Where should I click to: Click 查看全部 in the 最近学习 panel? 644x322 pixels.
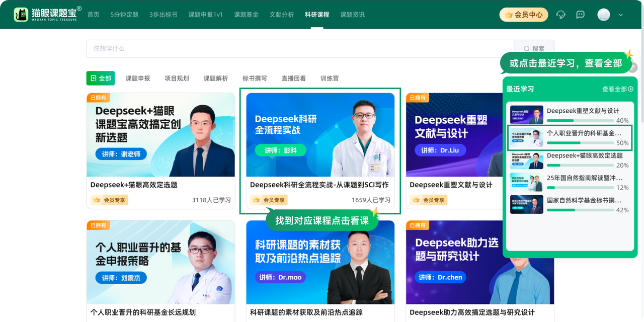coord(617,89)
